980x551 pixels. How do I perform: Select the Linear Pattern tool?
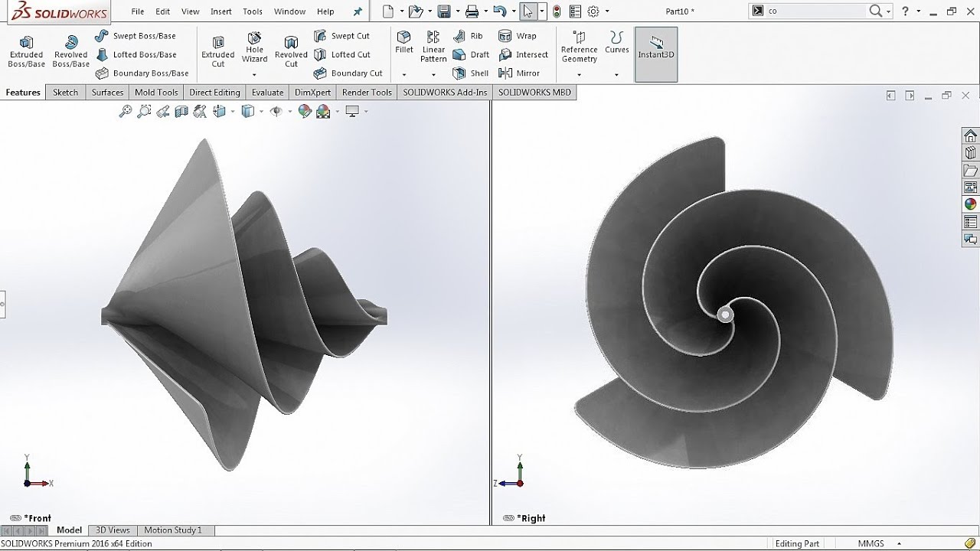(433, 47)
